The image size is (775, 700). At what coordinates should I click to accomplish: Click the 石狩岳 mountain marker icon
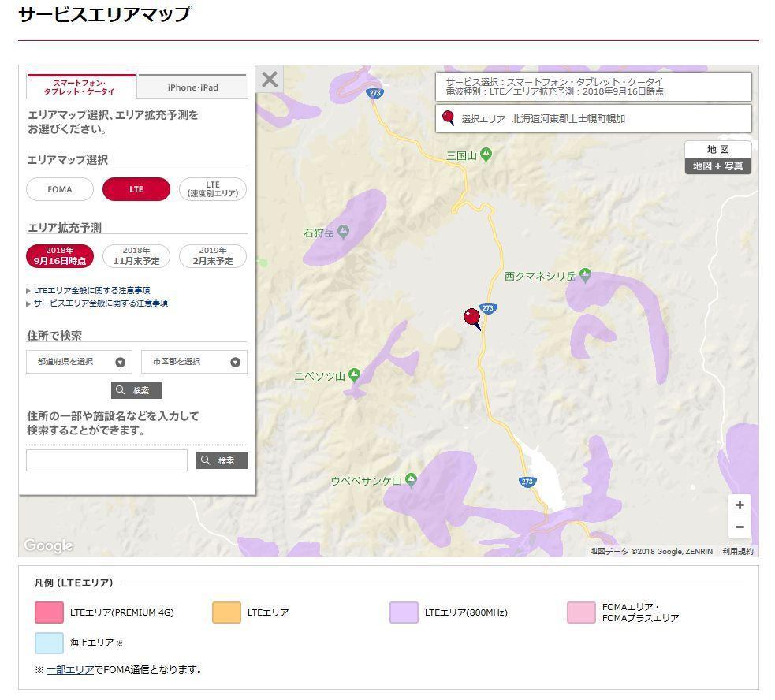[x=344, y=231]
